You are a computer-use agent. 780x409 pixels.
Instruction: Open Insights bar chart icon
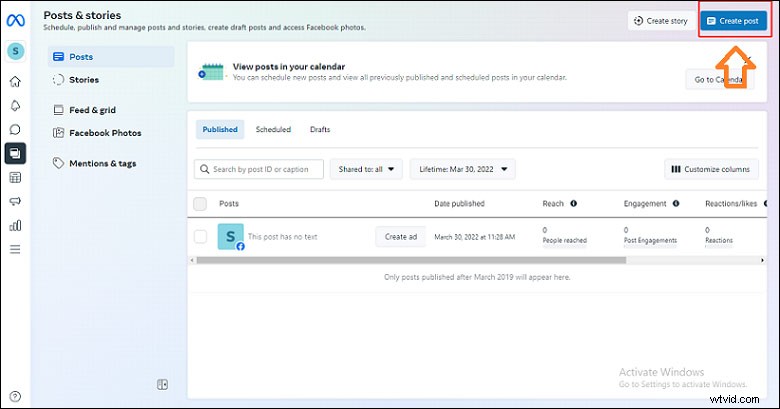point(15,225)
